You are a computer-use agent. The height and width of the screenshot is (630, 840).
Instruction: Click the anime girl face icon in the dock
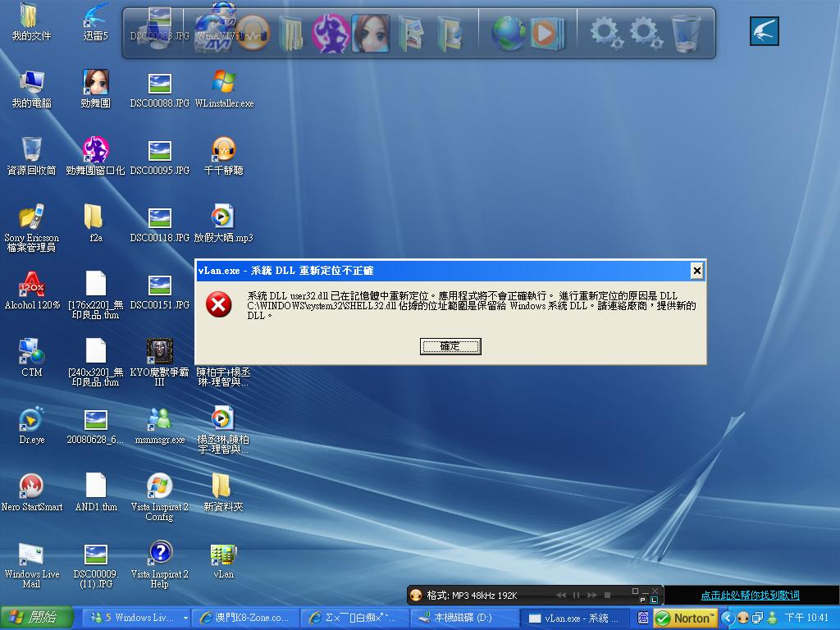(371, 33)
